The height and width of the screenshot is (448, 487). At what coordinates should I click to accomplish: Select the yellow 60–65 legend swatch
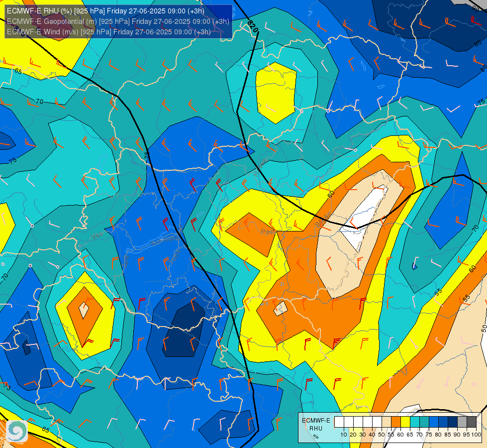click(x=405, y=422)
